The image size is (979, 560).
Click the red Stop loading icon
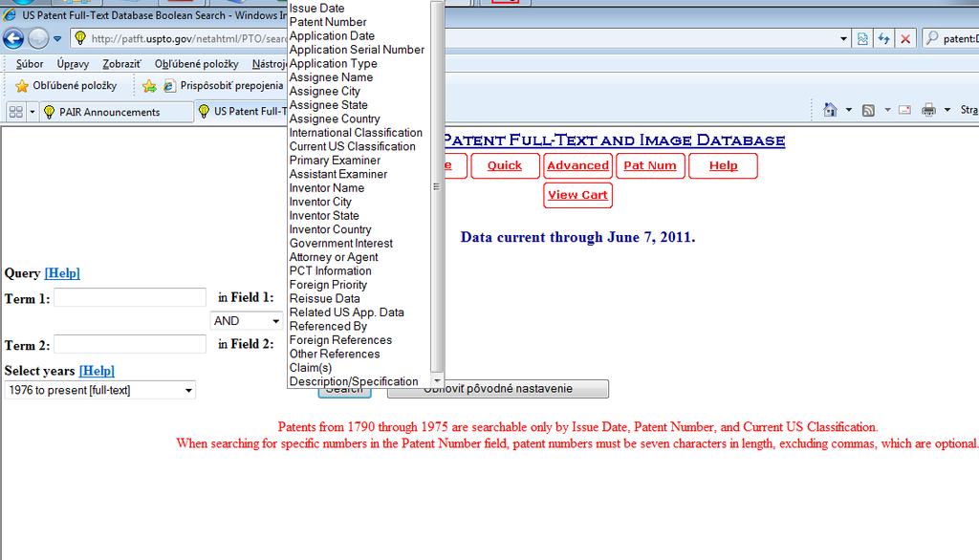905,39
